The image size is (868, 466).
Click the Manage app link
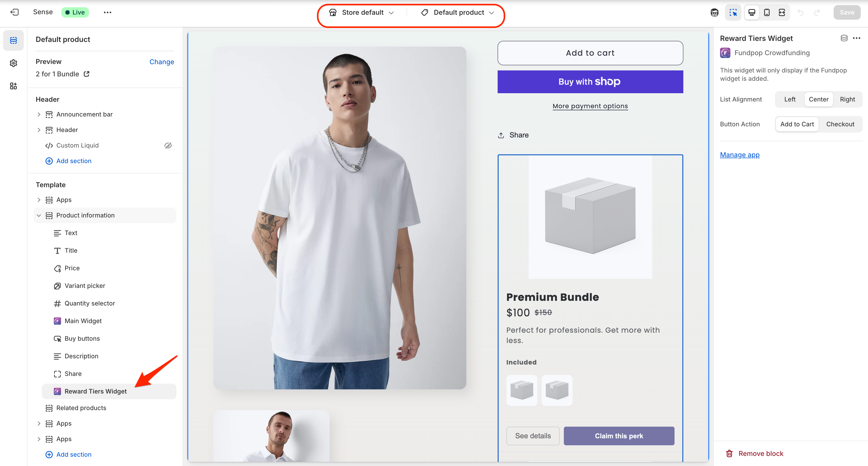point(740,155)
